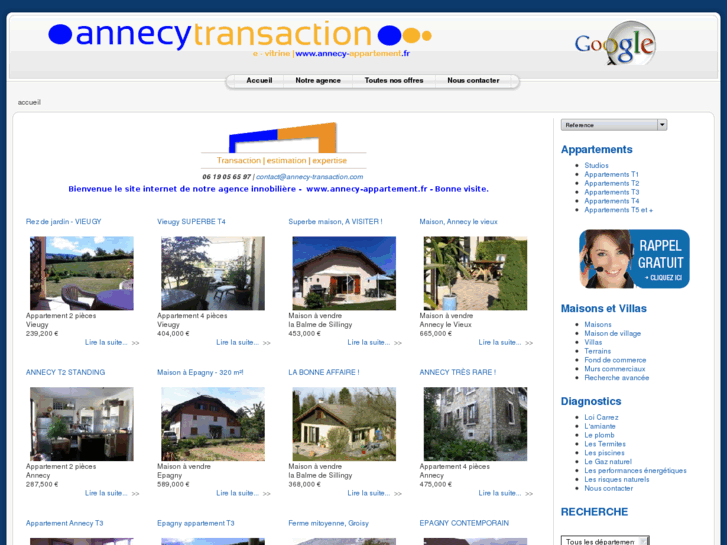Click the Rez de jardin Vieugy terrace photo
727x545 pixels.
coord(82,273)
